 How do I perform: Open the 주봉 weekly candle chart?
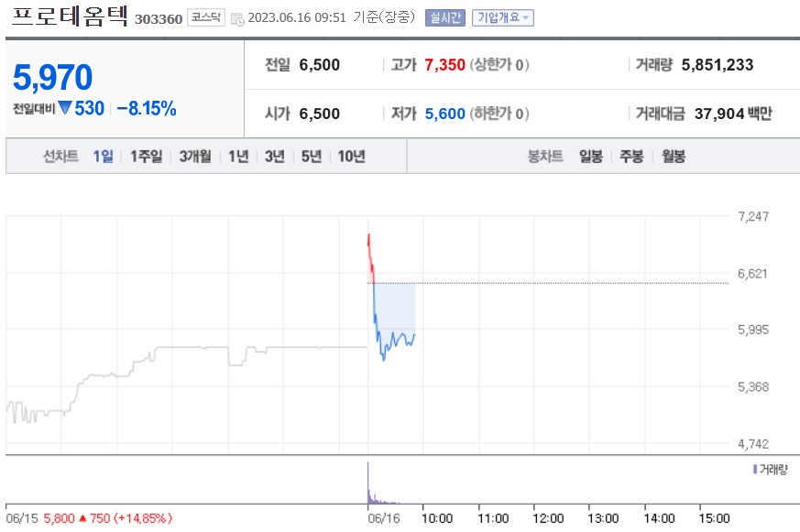tap(631, 156)
